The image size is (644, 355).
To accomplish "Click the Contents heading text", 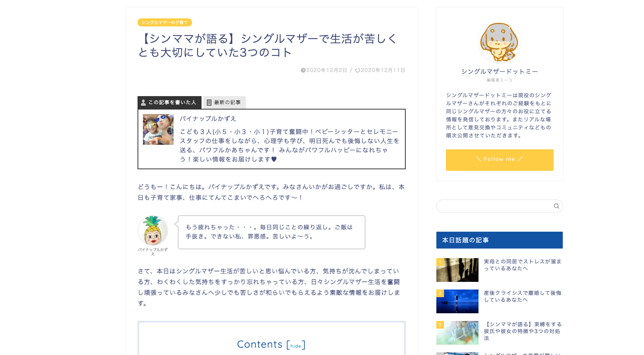I will pos(260,344).
